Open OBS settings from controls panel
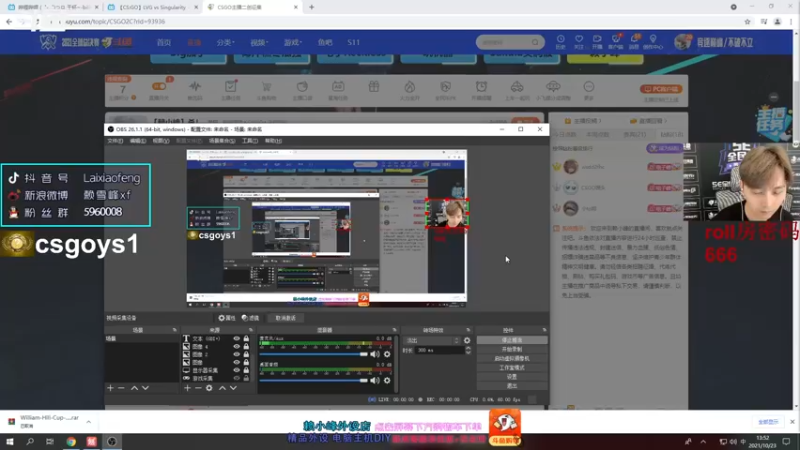The width and height of the screenshot is (800, 450). click(x=512, y=377)
